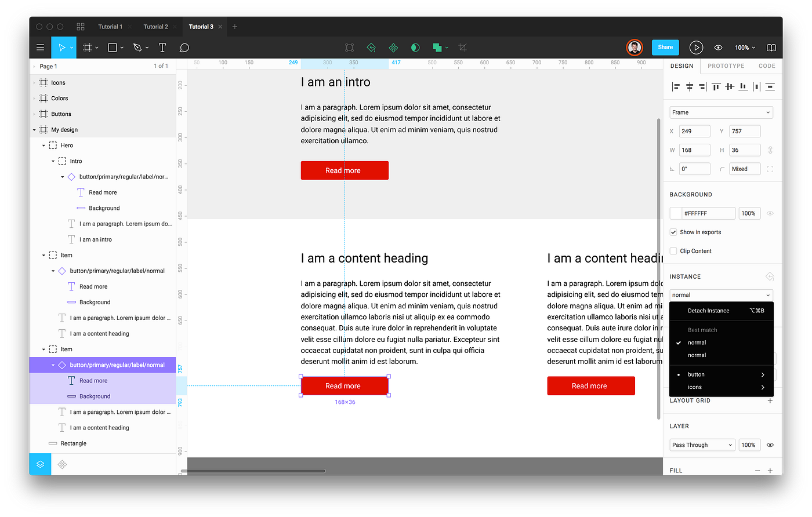Viewport: 812px width, 517px height.
Task: Toggle Show in exports checkbox
Action: pyautogui.click(x=673, y=232)
